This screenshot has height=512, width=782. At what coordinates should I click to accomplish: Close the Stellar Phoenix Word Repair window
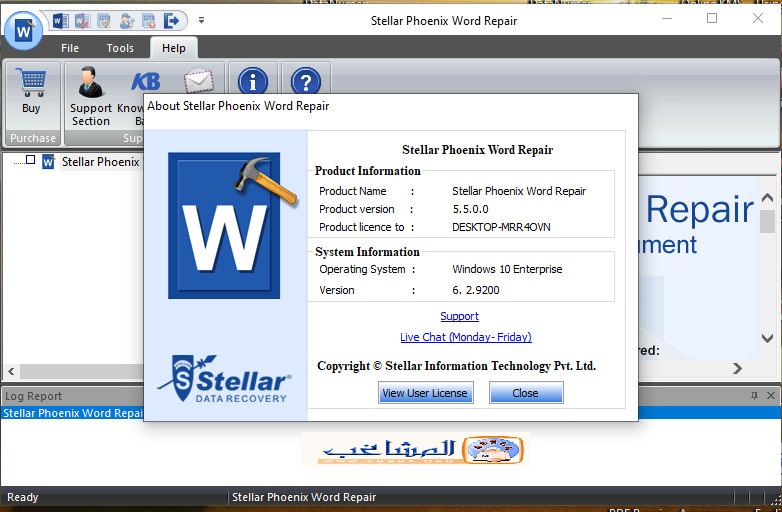tap(758, 18)
